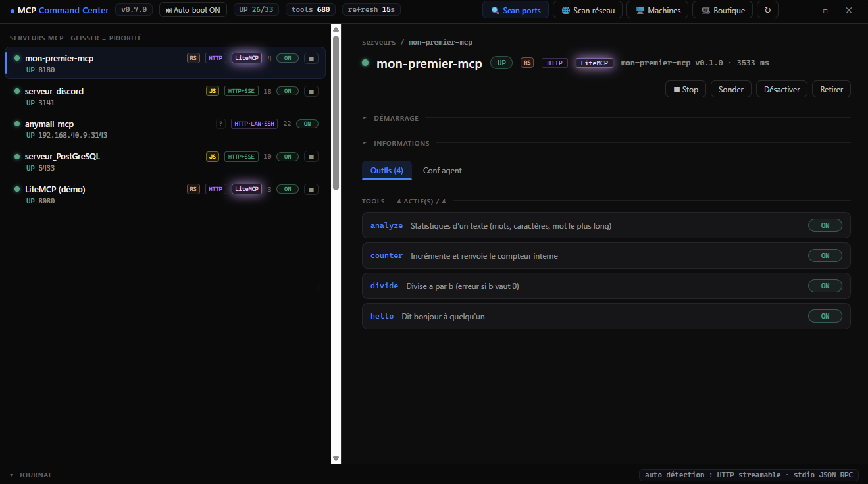Select serveur_PostGreSQL in server list
This screenshot has width=868, height=484.
click(x=165, y=162)
